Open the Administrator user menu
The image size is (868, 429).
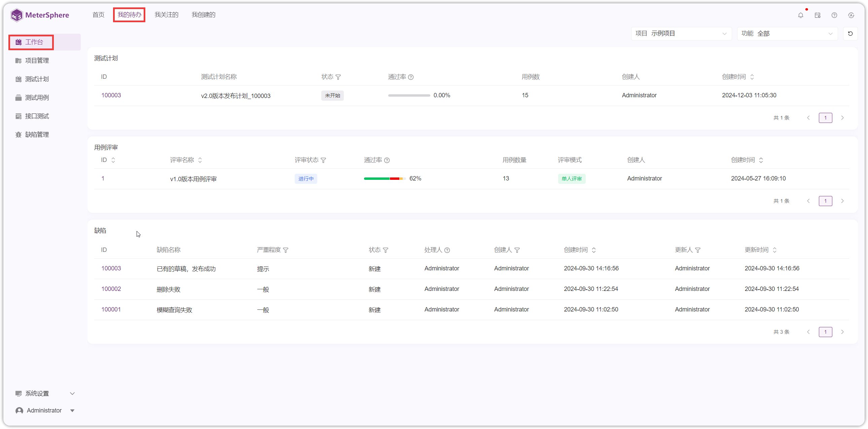45,410
